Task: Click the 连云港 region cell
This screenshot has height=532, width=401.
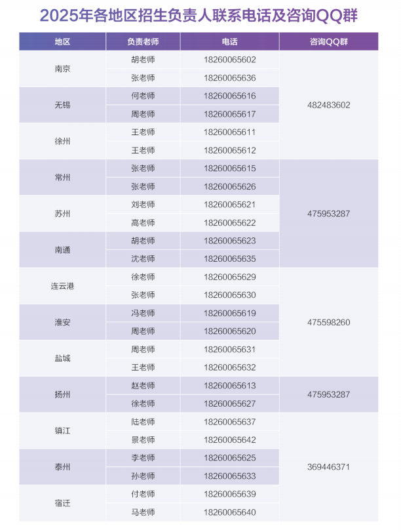Action: [x=62, y=286]
